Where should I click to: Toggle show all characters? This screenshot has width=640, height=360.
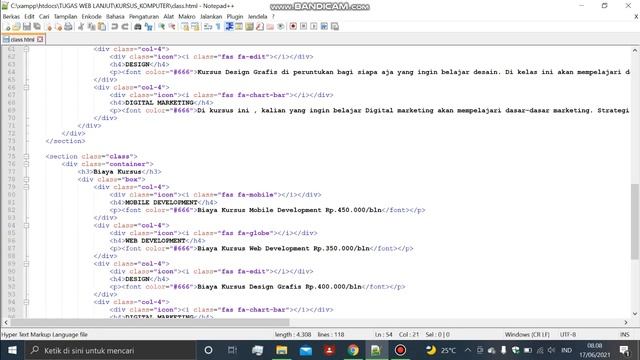point(218,27)
